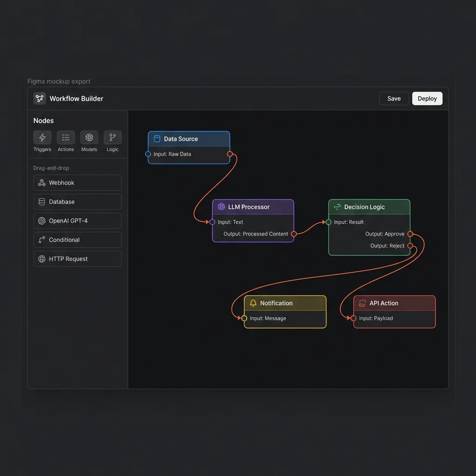Click the Workflow Builder title
476x476 pixels.
click(x=76, y=99)
